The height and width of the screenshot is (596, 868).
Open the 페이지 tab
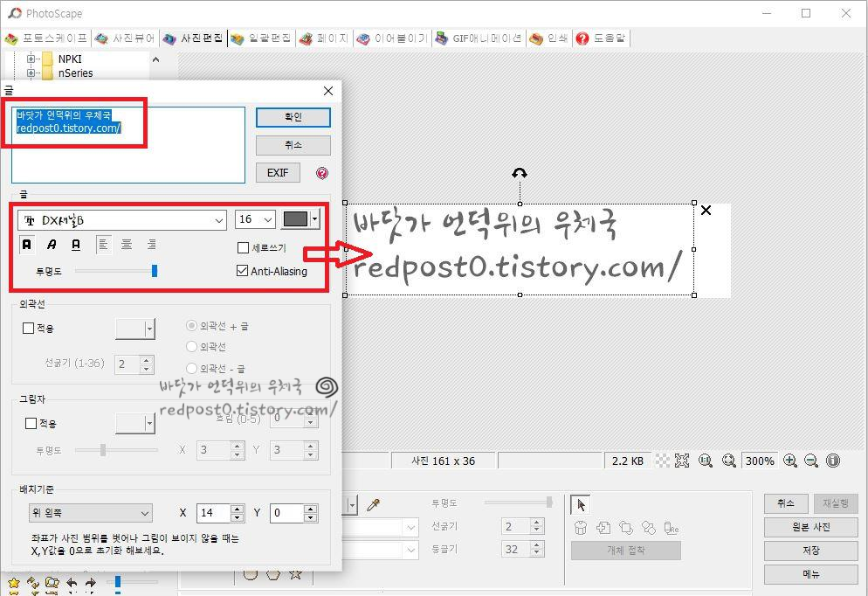324,38
